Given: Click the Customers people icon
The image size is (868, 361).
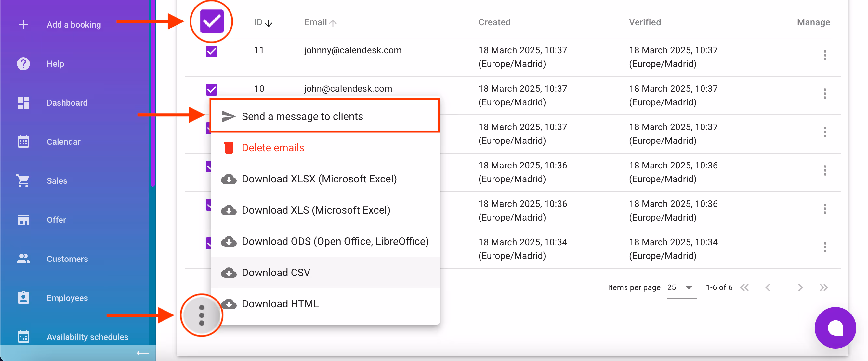Looking at the screenshot, I should pos(23,259).
